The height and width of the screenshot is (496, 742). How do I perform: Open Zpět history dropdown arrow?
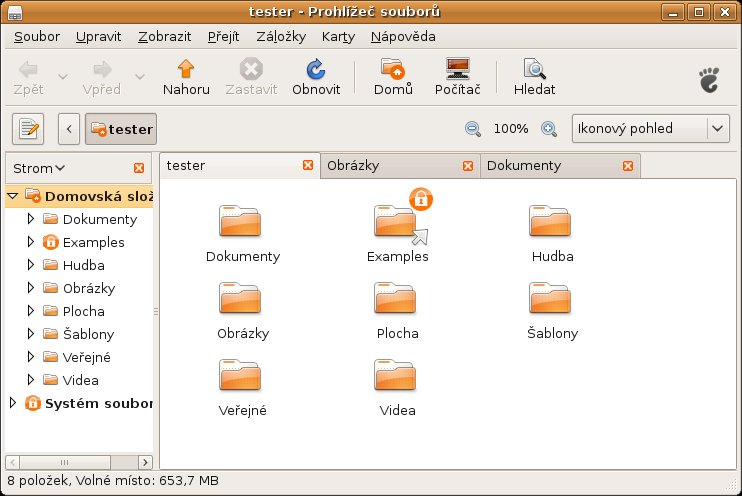pos(63,76)
